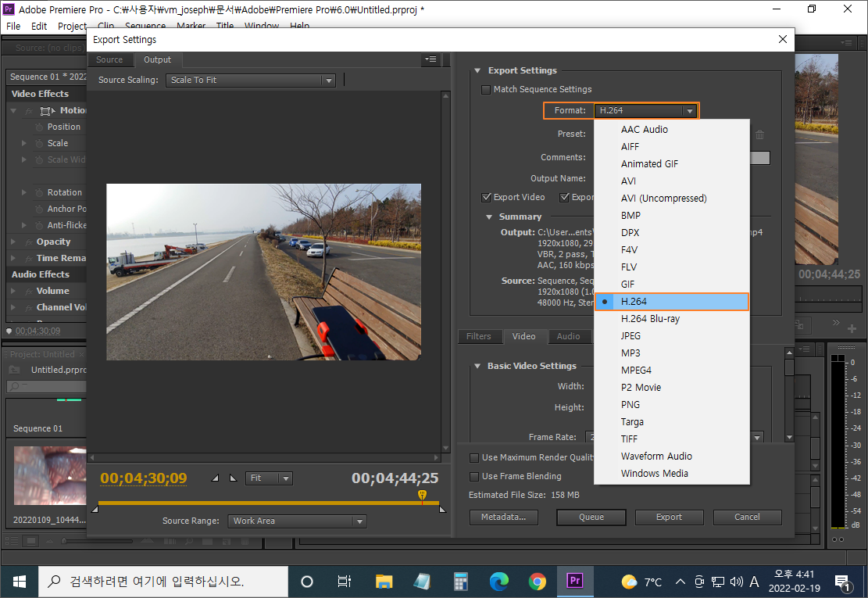Expand the Volume audio effect triangle
The height and width of the screenshot is (598, 868).
(13, 292)
